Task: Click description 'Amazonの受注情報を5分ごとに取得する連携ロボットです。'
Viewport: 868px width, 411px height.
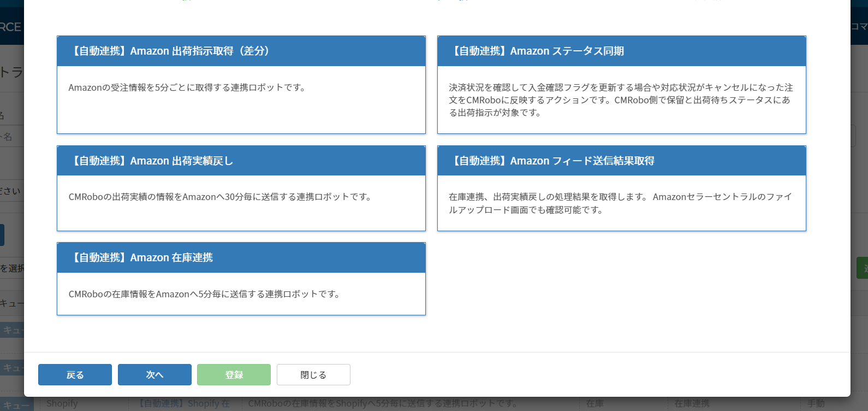Action: (188, 87)
